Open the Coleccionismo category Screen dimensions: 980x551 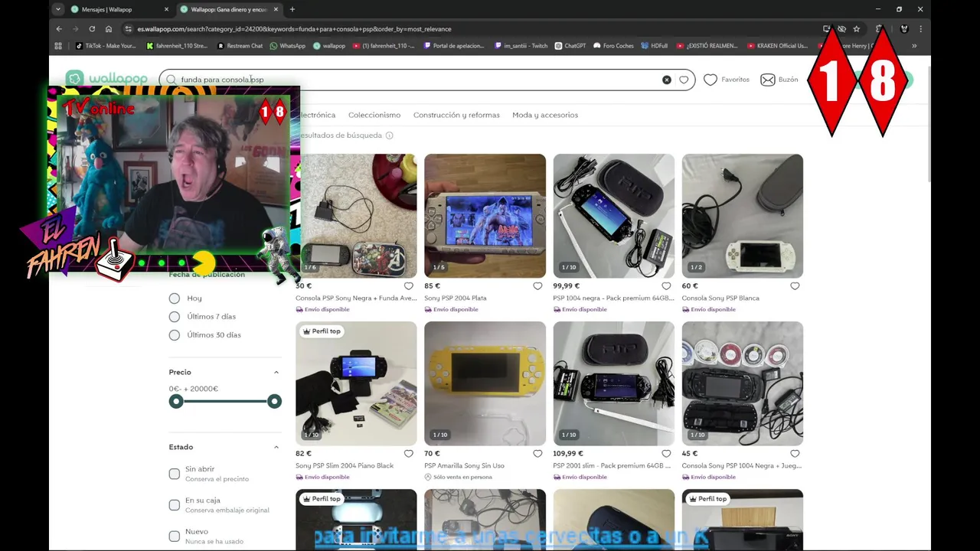tap(374, 115)
